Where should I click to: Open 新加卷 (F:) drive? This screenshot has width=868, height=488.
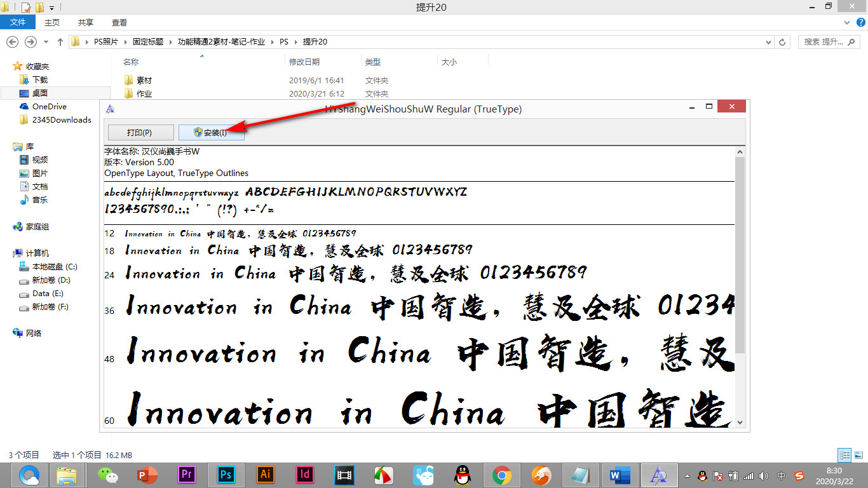click(50, 306)
